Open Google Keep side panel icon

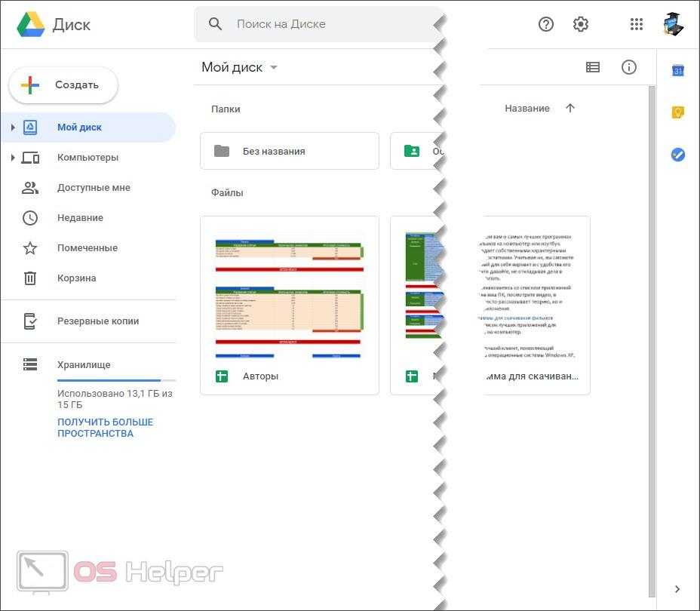point(678,112)
